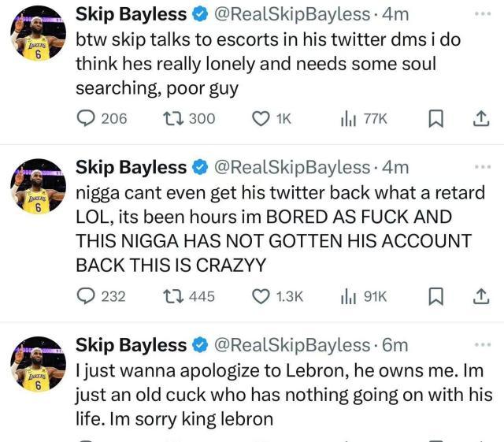Open more options on first tweet
Viewport: 504px width, 442px height.
tap(483, 14)
